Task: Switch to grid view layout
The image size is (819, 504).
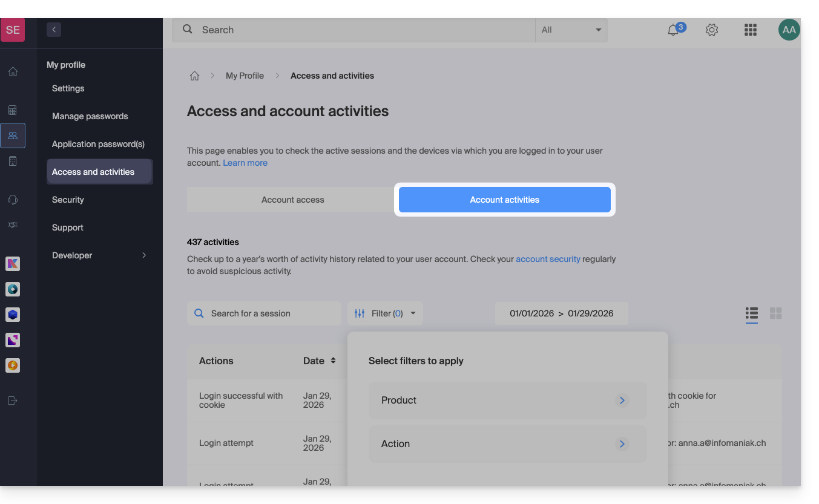Action: point(775,313)
